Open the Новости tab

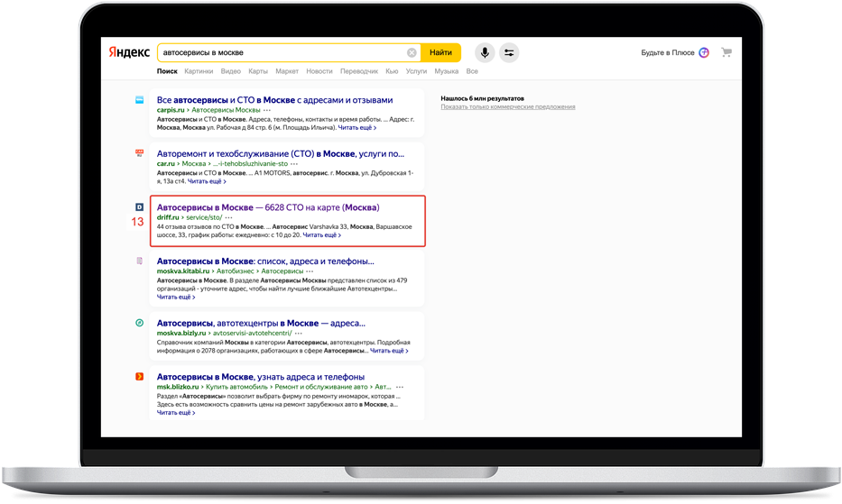(x=319, y=70)
